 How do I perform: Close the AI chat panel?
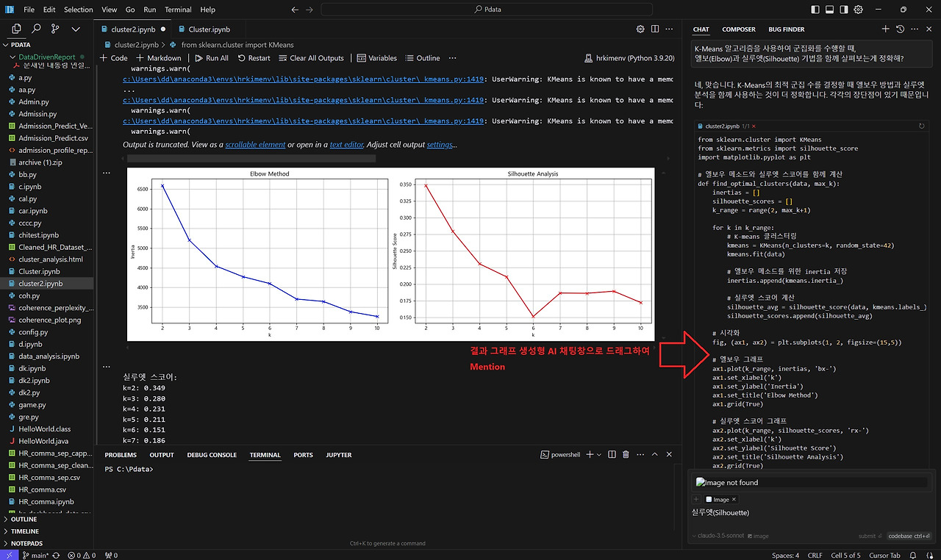coord(930,29)
